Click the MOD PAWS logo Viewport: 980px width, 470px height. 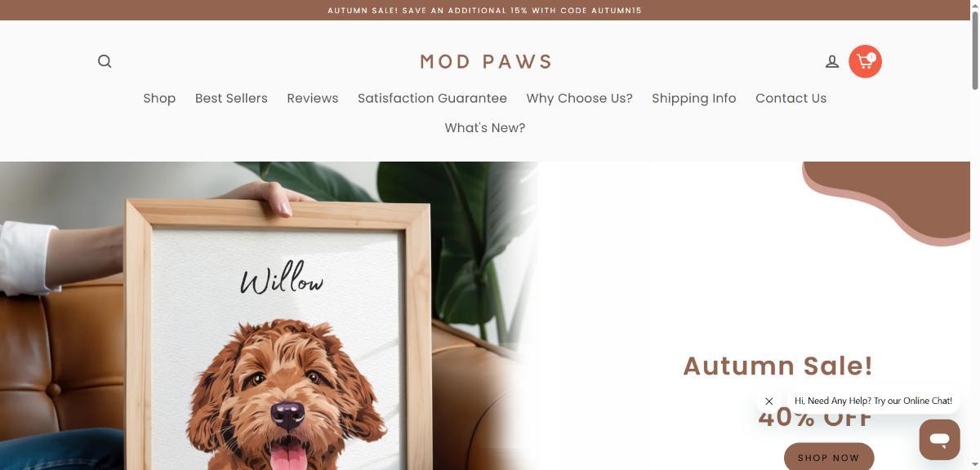coord(486,61)
